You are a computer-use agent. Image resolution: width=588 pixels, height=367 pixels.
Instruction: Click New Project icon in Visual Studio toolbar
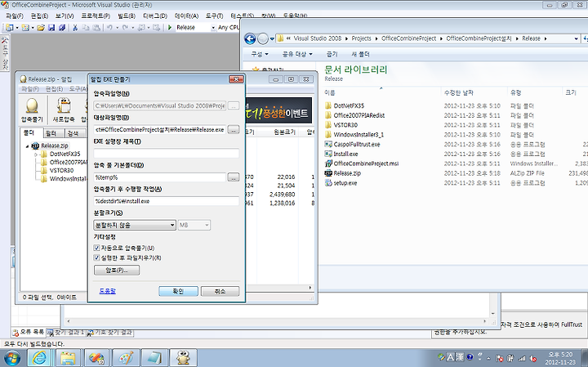(9, 28)
